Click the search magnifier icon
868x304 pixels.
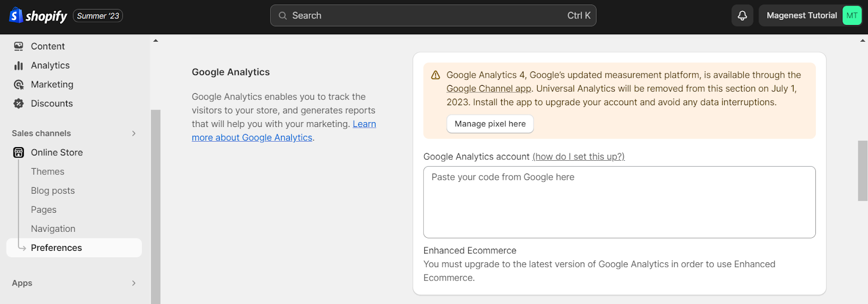(x=283, y=16)
